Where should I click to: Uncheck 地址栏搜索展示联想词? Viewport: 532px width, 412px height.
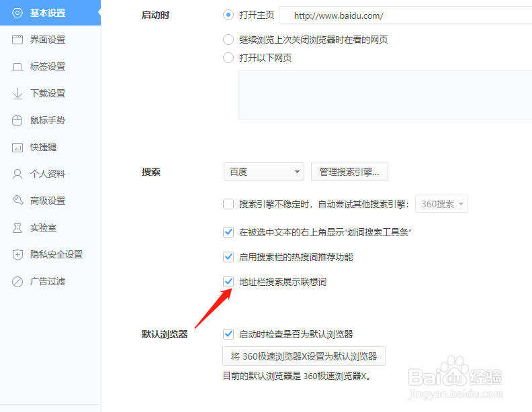pyautogui.click(x=228, y=282)
